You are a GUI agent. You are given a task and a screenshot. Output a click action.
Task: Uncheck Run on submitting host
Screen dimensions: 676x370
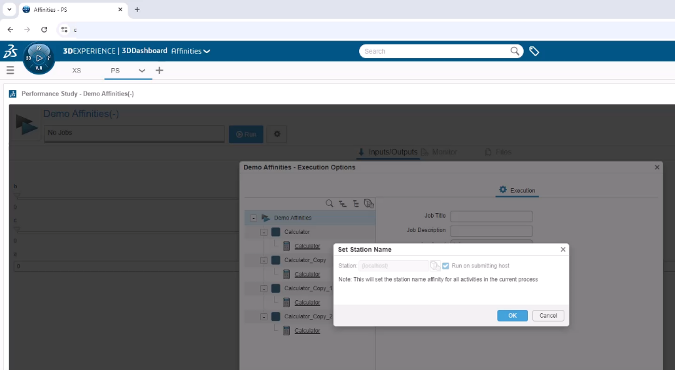tap(445, 266)
